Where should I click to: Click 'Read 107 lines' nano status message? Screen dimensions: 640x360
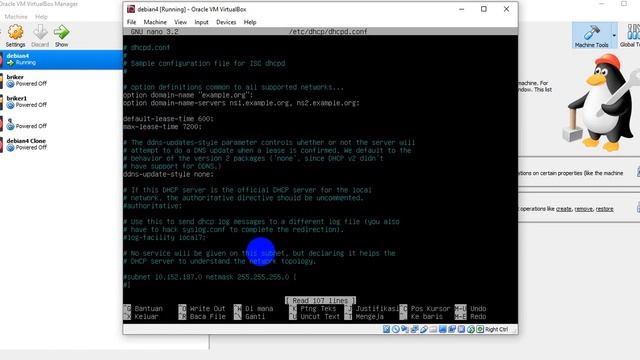pos(320,300)
